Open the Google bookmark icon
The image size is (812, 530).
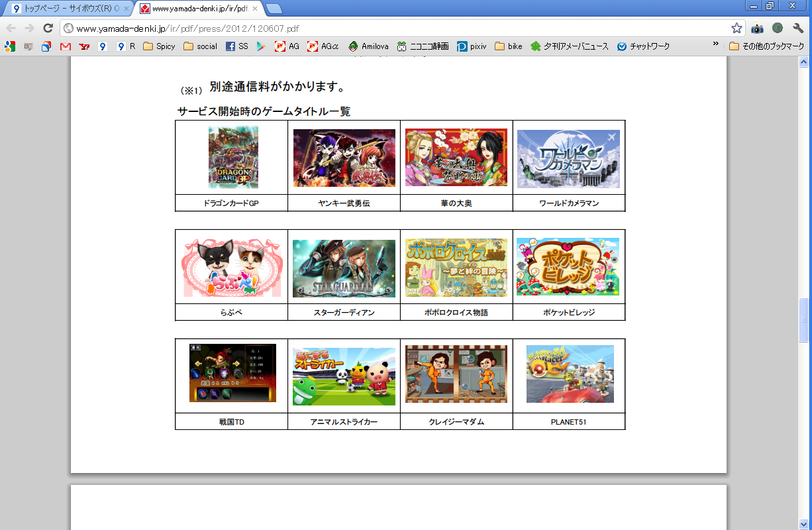pos(10,46)
